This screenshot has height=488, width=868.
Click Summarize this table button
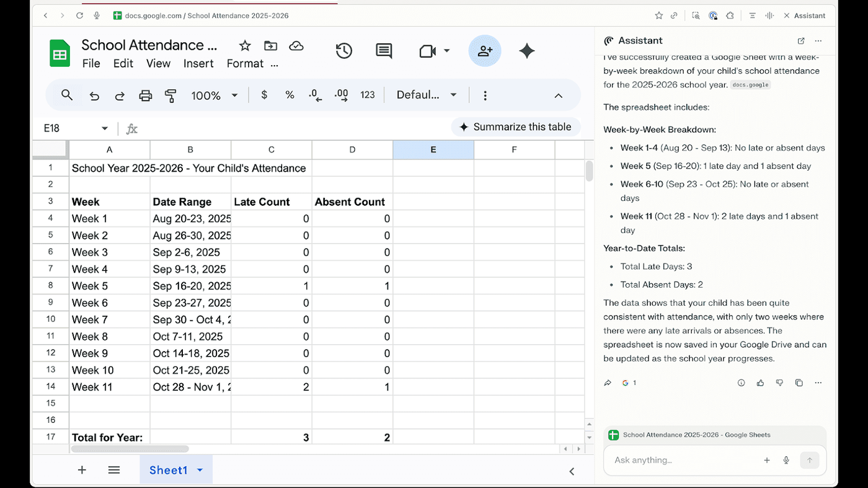tap(516, 126)
